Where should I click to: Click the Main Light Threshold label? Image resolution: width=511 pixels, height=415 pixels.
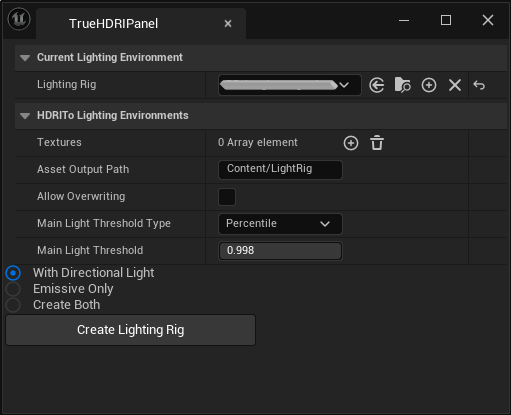[x=90, y=250]
